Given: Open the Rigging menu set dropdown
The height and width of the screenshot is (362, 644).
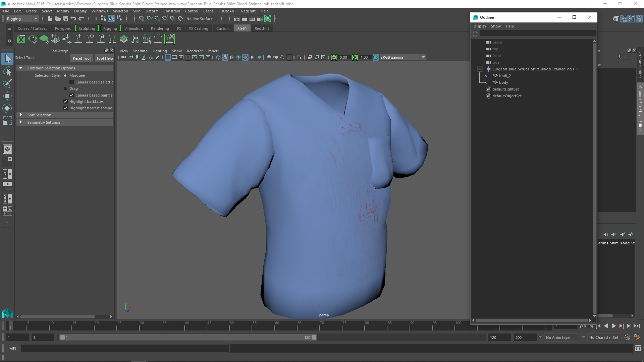Looking at the screenshot, I should [35, 19].
